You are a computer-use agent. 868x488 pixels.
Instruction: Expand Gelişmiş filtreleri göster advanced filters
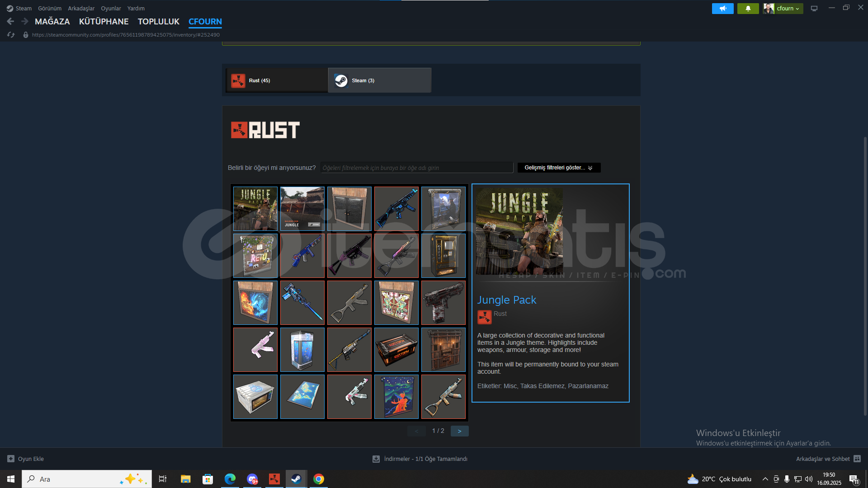(x=559, y=168)
